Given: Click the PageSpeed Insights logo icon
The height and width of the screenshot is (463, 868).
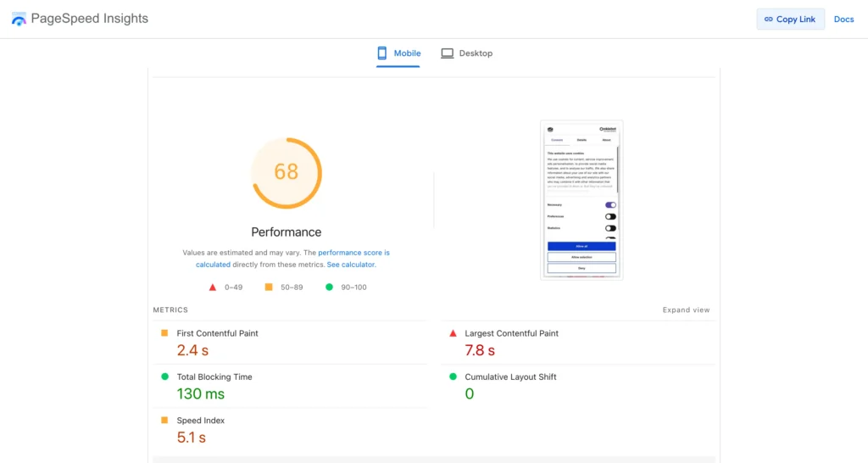Looking at the screenshot, I should (19, 19).
